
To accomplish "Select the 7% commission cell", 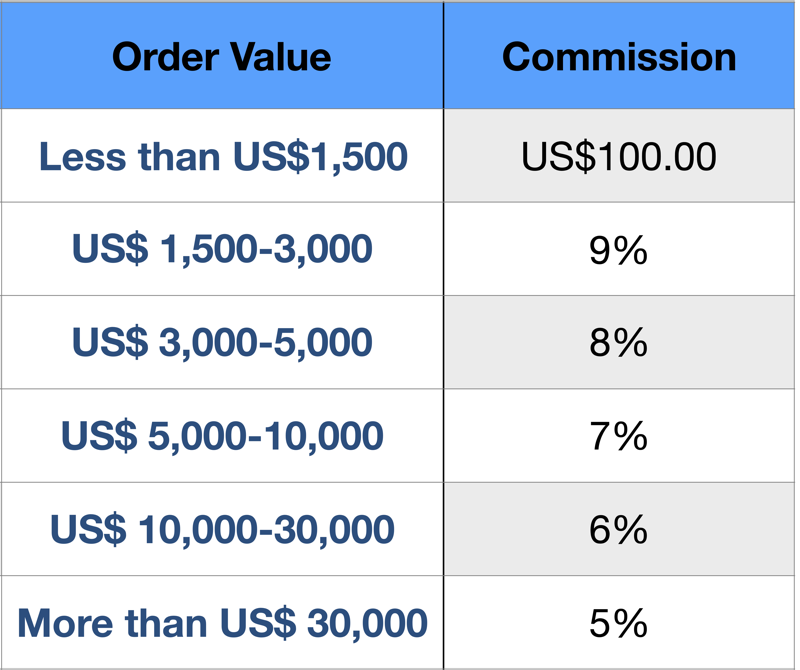I will pos(619,436).
